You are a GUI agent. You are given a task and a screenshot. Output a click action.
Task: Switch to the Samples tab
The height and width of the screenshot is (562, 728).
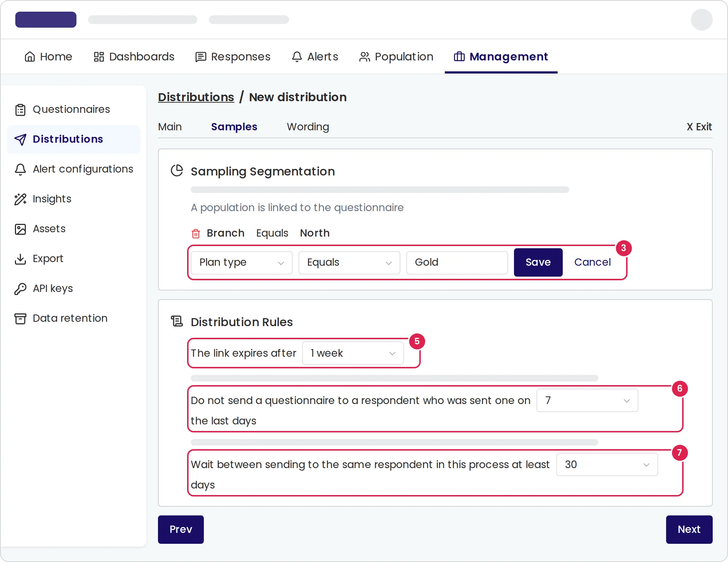pyautogui.click(x=234, y=127)
